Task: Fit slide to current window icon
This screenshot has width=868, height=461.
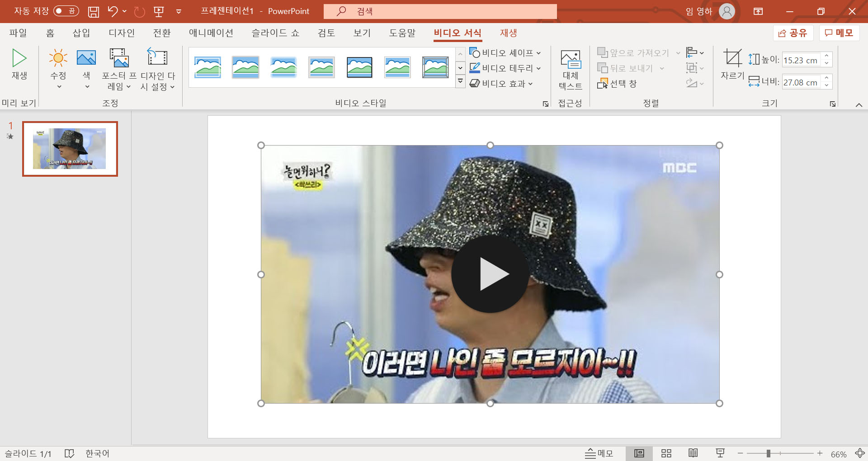Action: 860,453
